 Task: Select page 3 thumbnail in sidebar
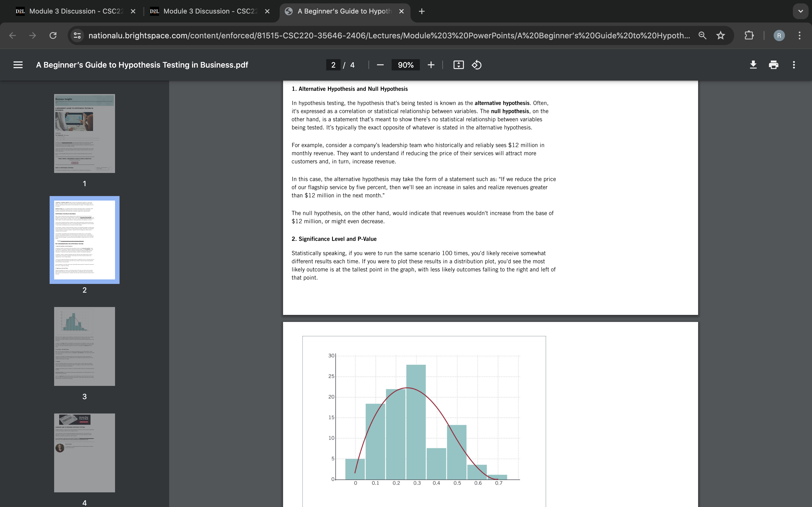tap(84, 346)
